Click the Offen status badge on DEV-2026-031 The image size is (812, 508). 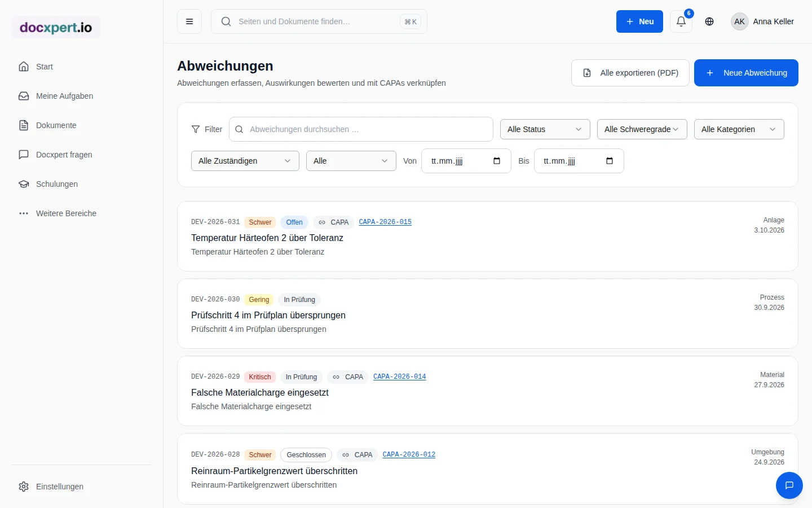tap(294, 222)
